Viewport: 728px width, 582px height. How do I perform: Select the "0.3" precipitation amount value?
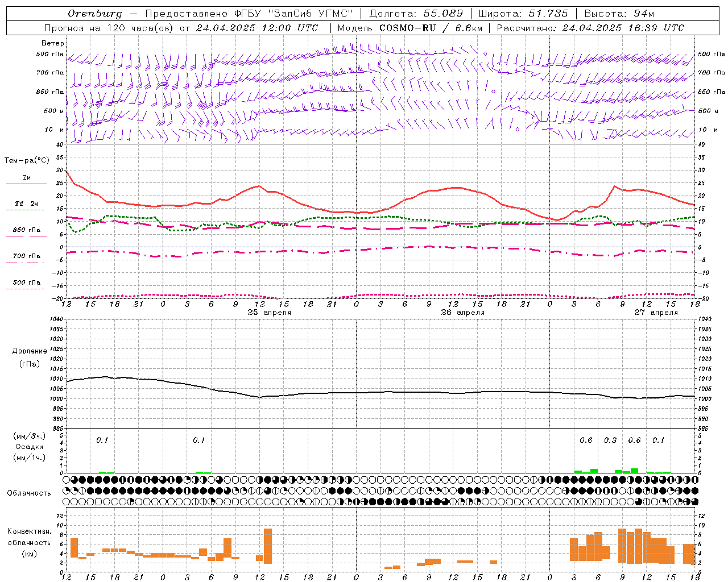point(610,440)
